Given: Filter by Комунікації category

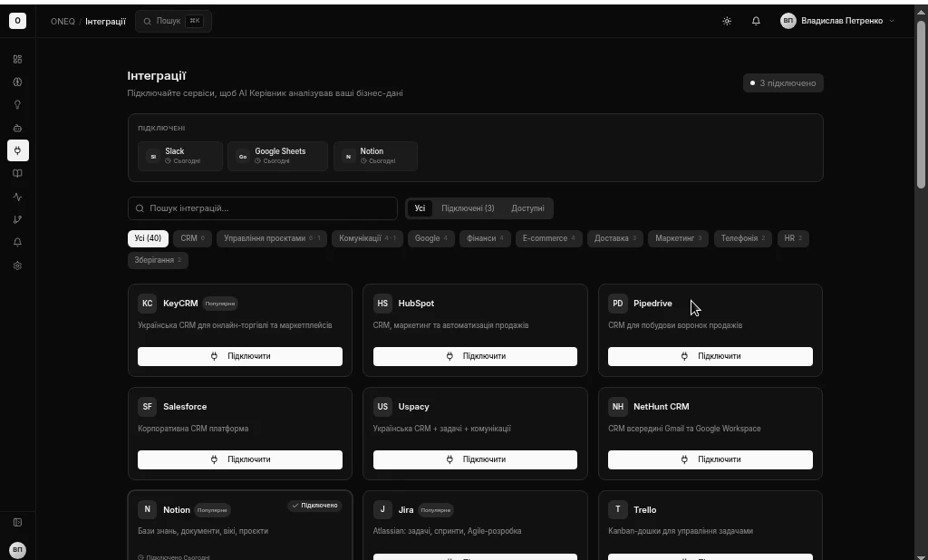Looking at the screenshot, I should [367, 238].
